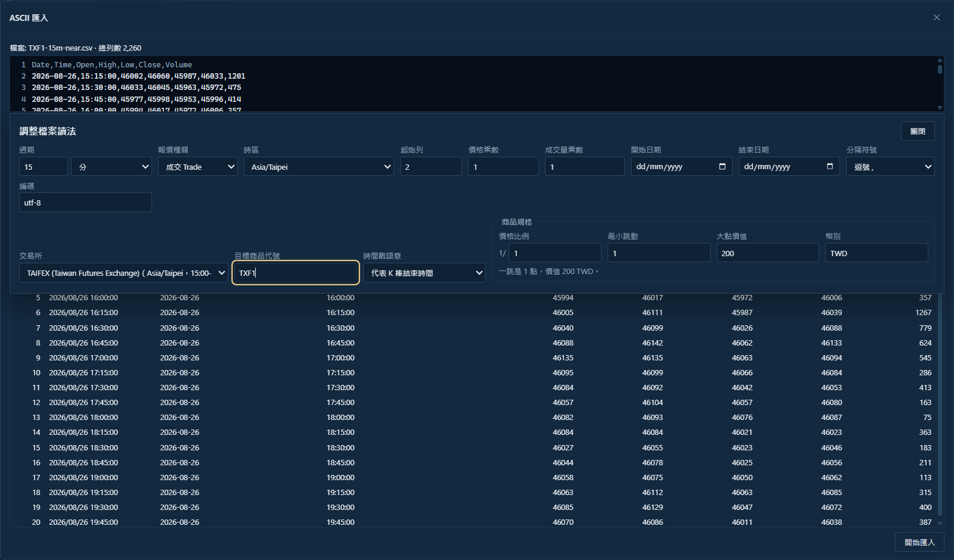Image resolution: width=954 pixels, height=560 pixels.
Task: Select table row 2026/08/26 17:00:00
Action: (475, 357)
